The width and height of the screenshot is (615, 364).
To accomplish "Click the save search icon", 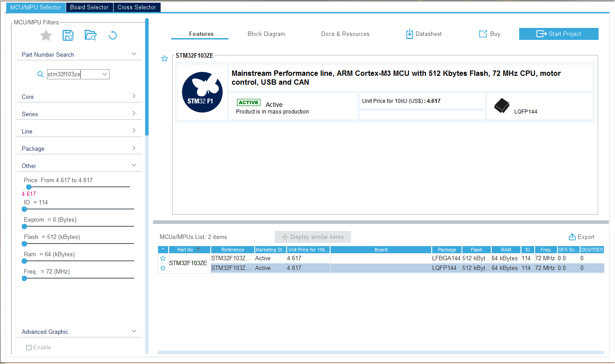I will tap(68, 35).
